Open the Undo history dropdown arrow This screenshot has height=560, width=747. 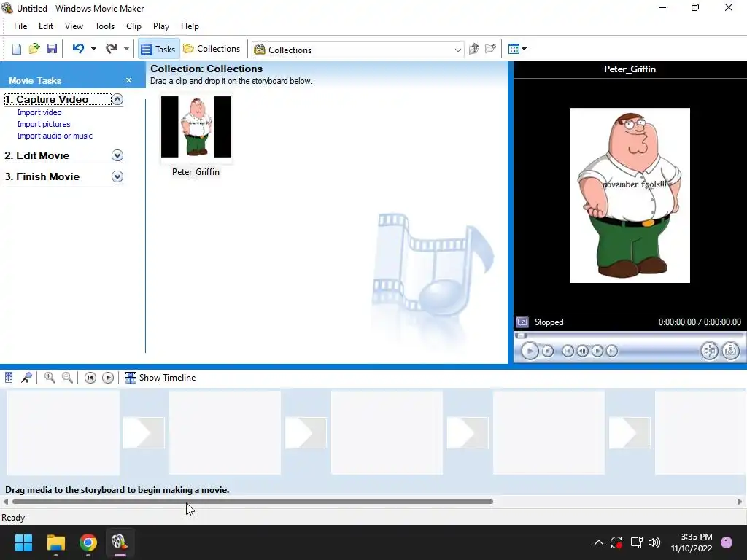93,49
